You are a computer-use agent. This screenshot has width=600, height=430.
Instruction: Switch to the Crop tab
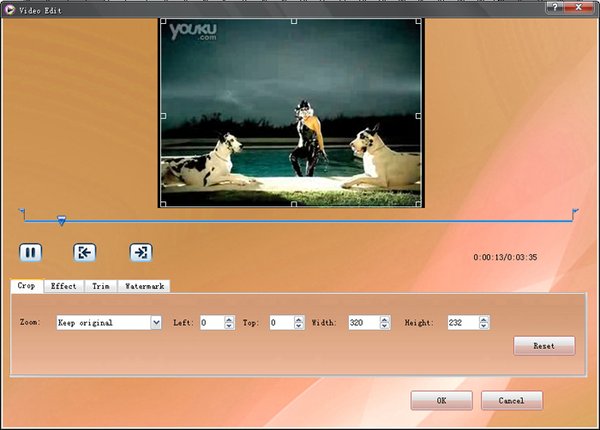[x=26, y=286]
